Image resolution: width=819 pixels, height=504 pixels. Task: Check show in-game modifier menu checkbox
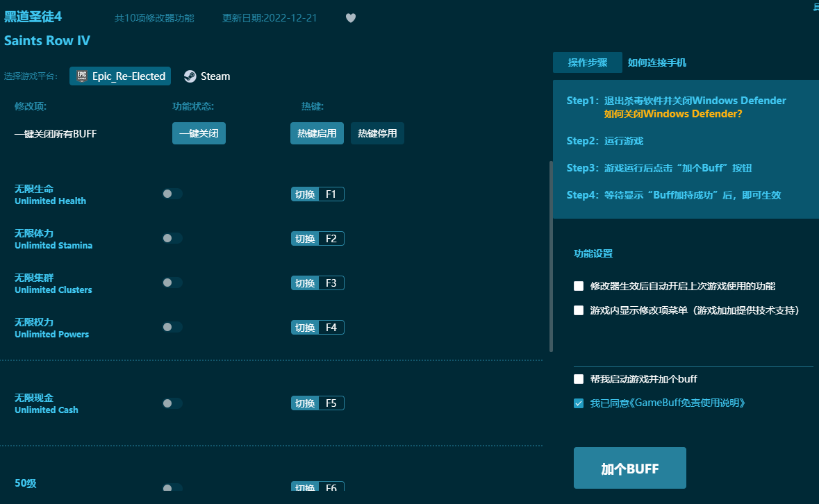click(x=579, y=310)
